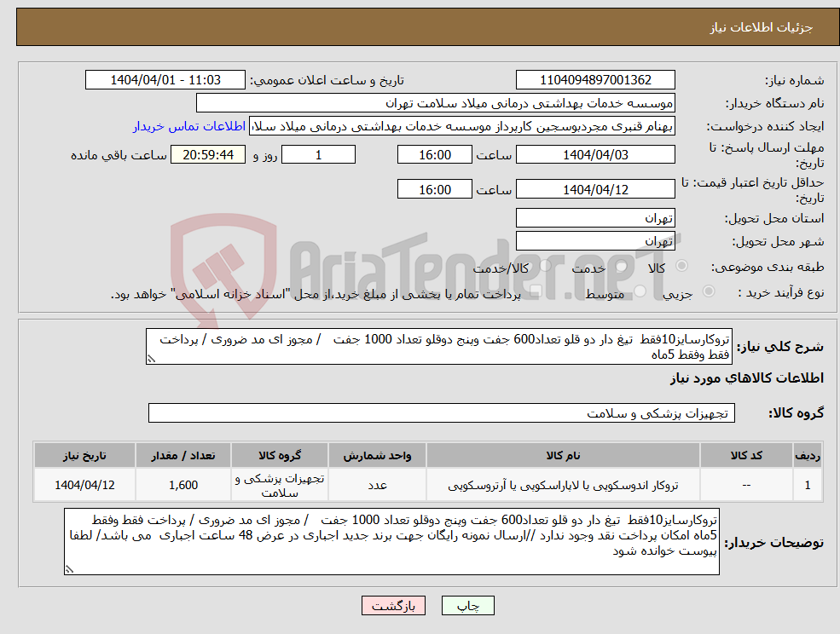The width and height of the screenshot is (840, 634).
Task: Click the گروه کالا field تجهیزات پزشکی و سلامت
Action: click(x=442, y=412)
